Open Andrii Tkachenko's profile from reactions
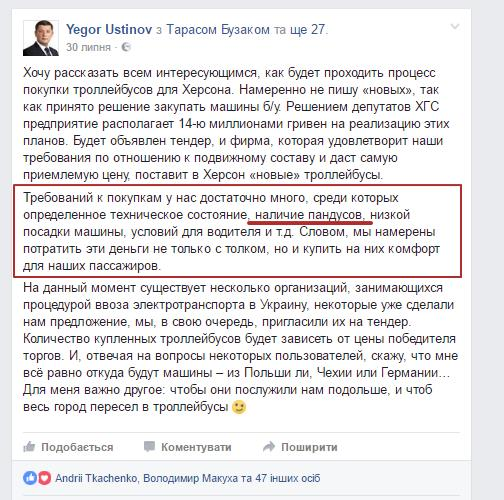Screen dimensions: 504x500 (x=96, y=478)
